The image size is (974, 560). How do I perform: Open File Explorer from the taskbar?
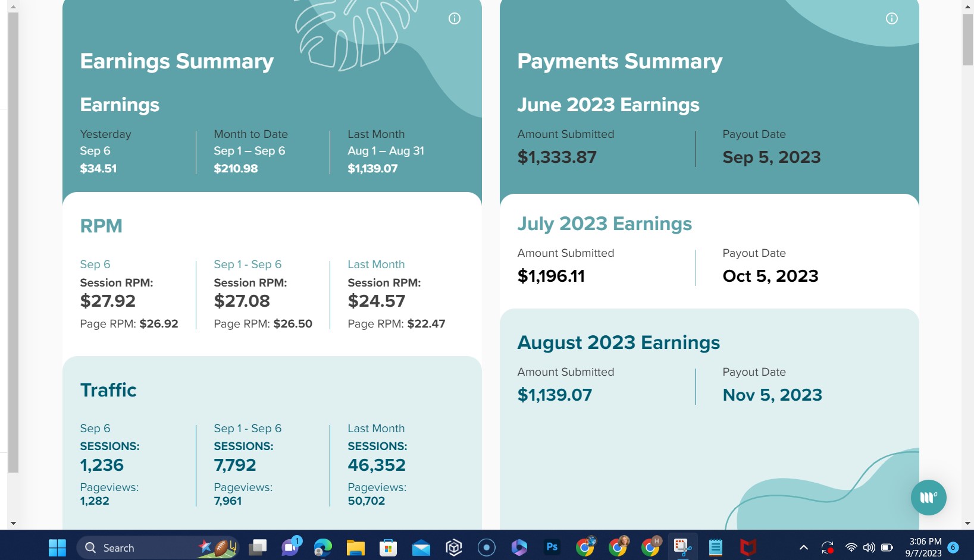point(356,548)
